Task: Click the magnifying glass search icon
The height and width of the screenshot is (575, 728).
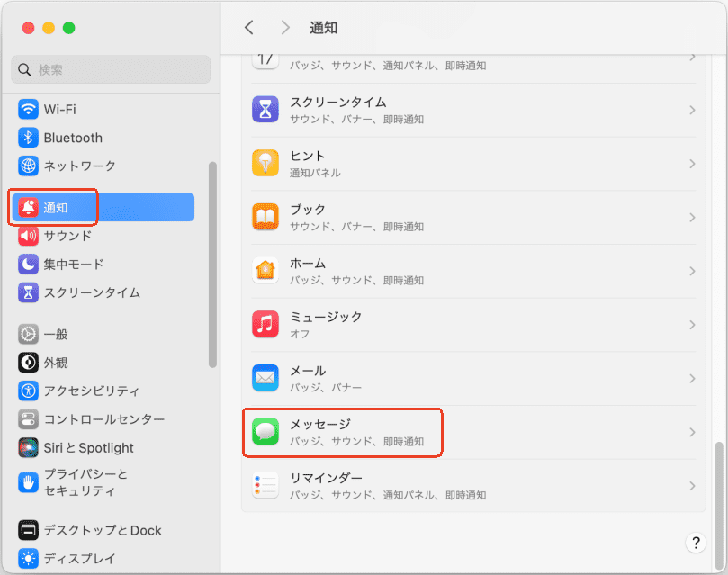Action: (24, 69)
